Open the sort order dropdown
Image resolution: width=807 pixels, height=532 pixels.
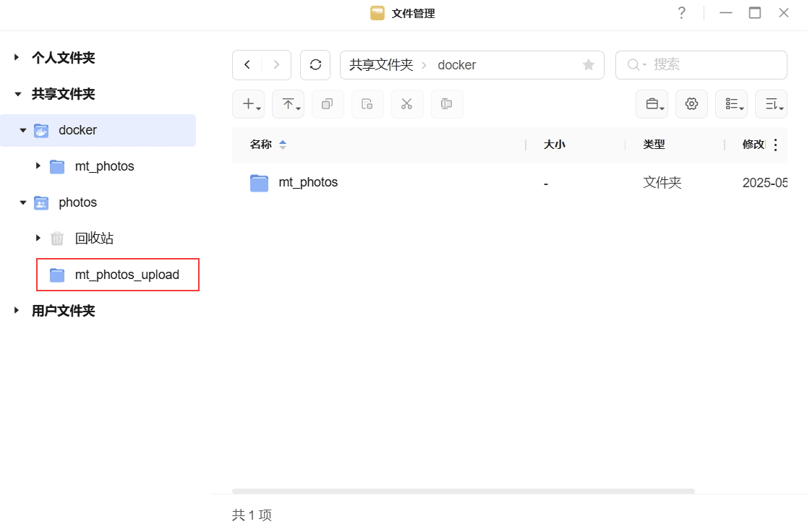coord(771,104)
